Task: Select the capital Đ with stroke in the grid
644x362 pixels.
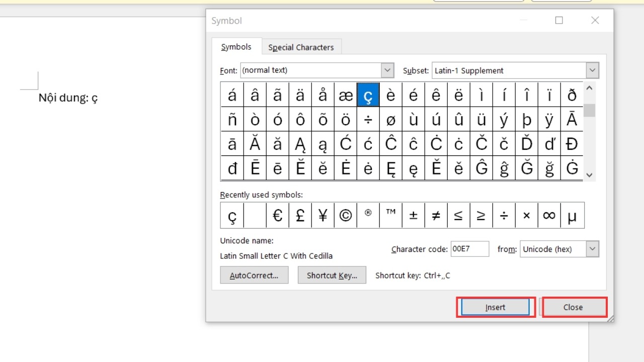Action: click(x=572, y=144)
